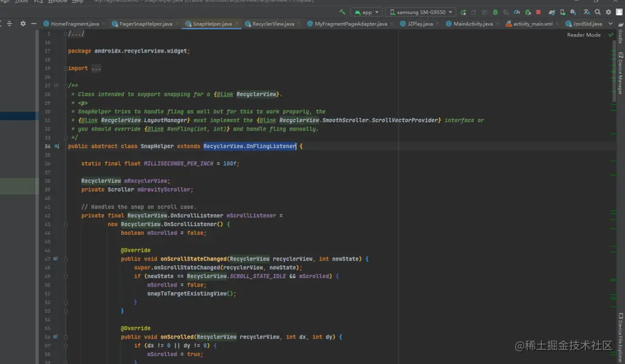Collapse the class Javadoc comment at line 27

(x=66, y=85)
